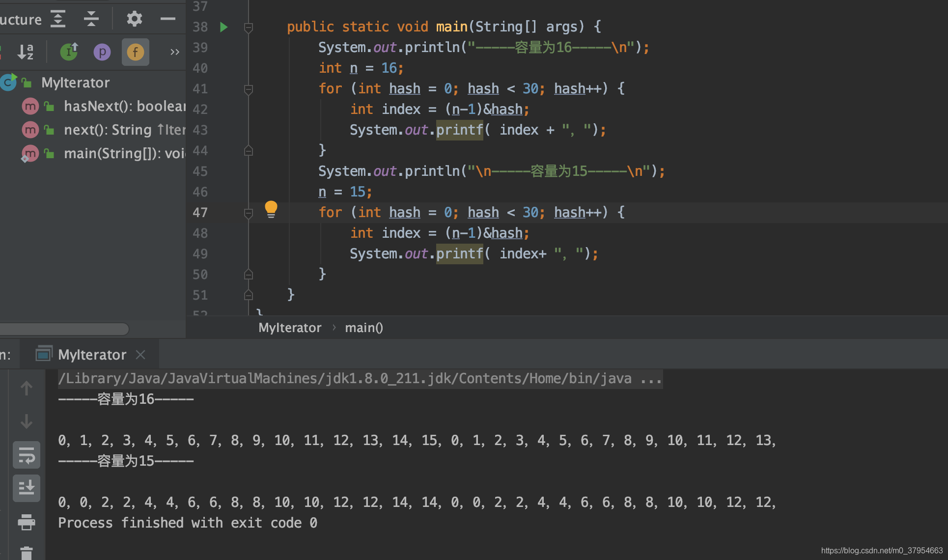Close the MyIterator run tab

click(x=140, y=355)
